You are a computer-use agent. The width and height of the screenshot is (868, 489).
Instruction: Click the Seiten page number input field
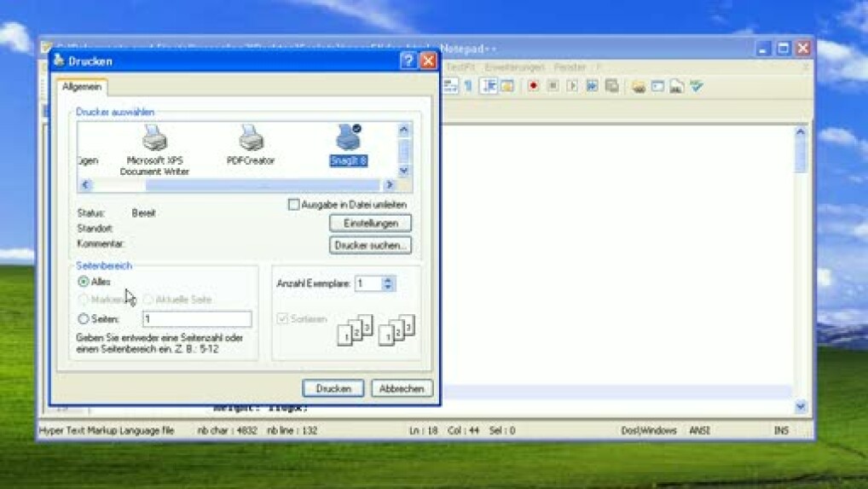(x=196, y=319)
